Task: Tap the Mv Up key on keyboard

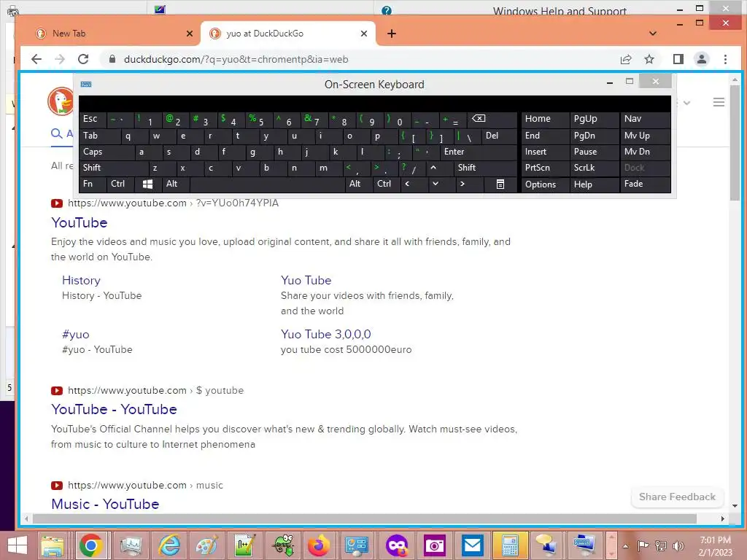Action: (645, 136)
